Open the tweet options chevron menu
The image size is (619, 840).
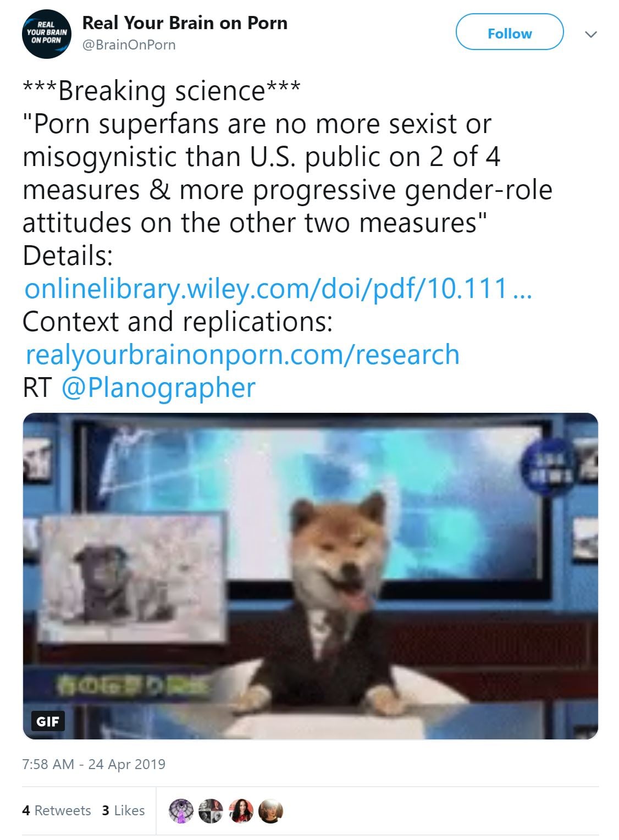591,34
